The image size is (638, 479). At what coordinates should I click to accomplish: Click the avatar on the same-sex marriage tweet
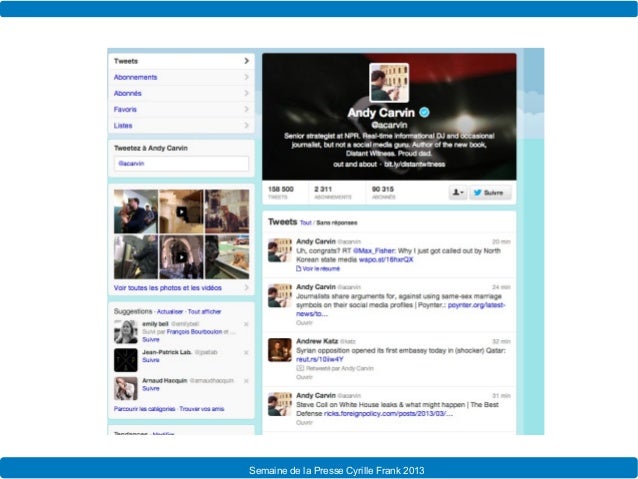[280, 295]
